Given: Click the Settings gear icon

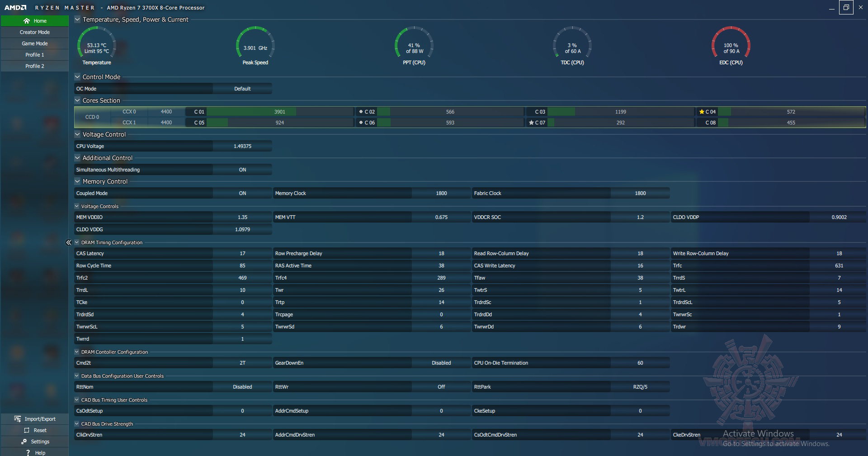Looking at the screenshot, I should tap(24, 442).
